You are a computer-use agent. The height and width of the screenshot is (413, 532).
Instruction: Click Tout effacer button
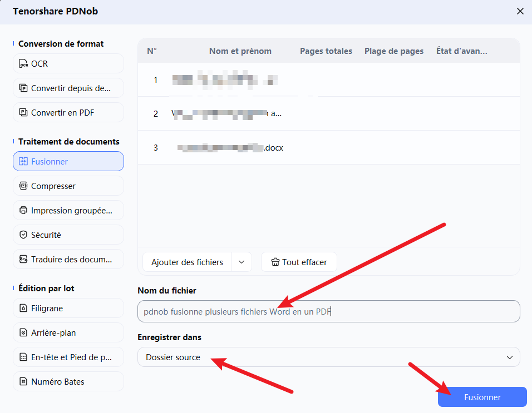pyautogui.click(x=299, y=262)
